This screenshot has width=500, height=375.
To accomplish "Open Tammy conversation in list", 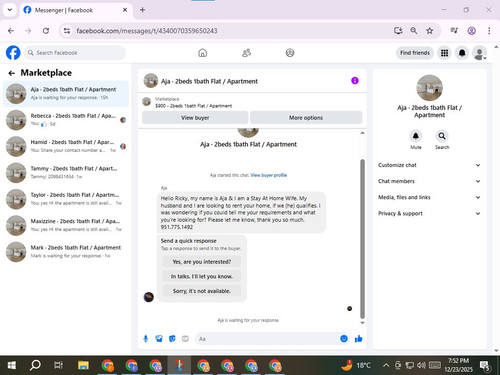I will (x=66, y=173).
